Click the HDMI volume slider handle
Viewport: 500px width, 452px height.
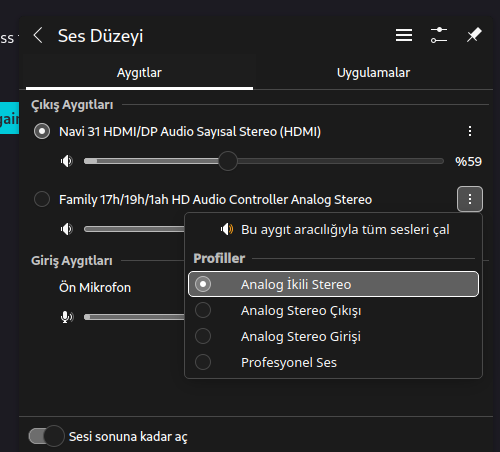[228, 161]
